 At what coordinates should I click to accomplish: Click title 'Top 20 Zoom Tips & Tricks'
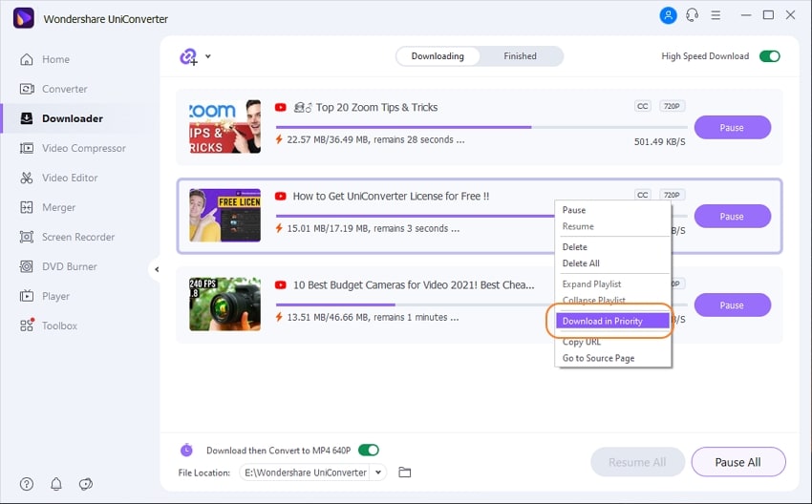376,107
